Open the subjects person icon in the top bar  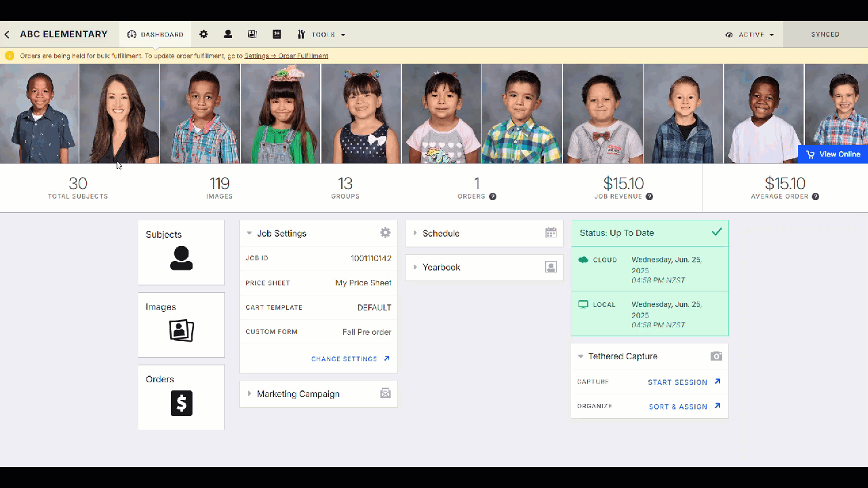tap(228, 34)
